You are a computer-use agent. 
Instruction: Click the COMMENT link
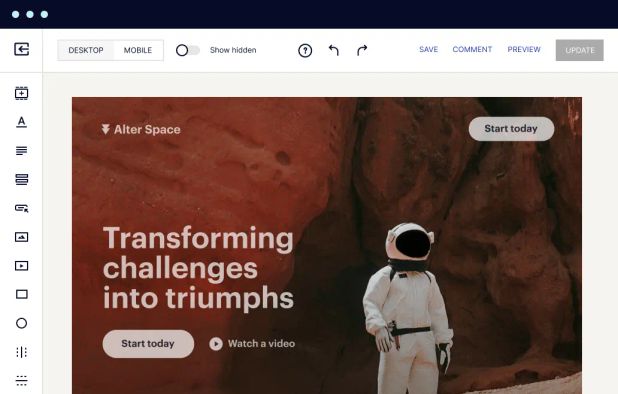point(472,50)
